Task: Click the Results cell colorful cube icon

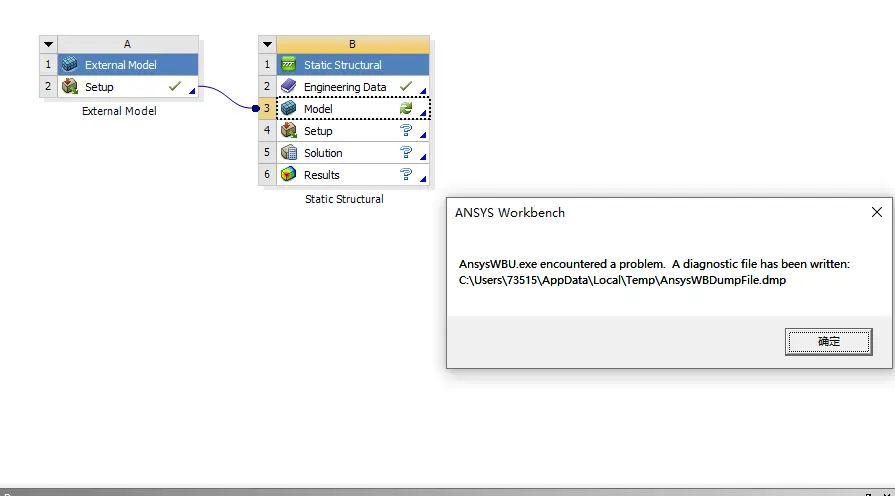Action: 289,174
